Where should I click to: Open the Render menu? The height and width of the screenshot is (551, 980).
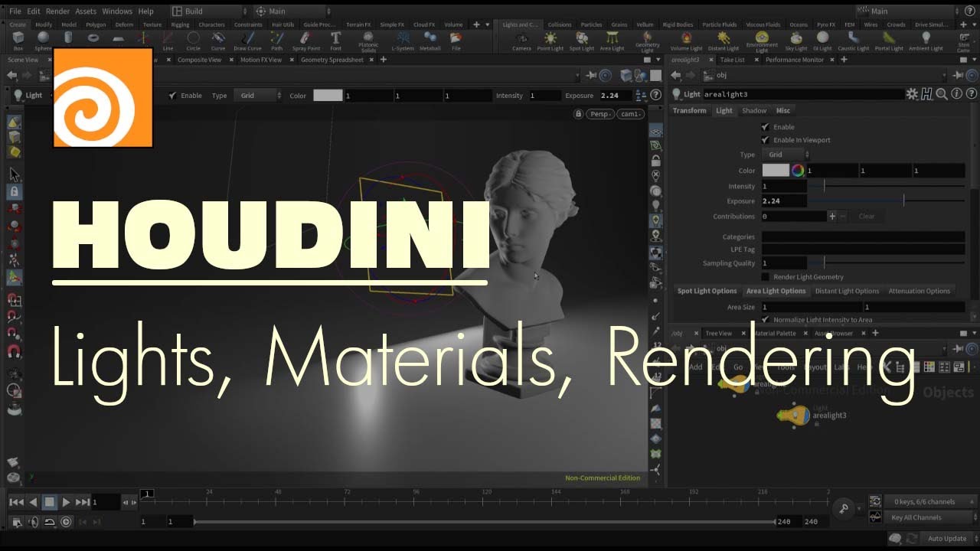[x=57, y=11]
